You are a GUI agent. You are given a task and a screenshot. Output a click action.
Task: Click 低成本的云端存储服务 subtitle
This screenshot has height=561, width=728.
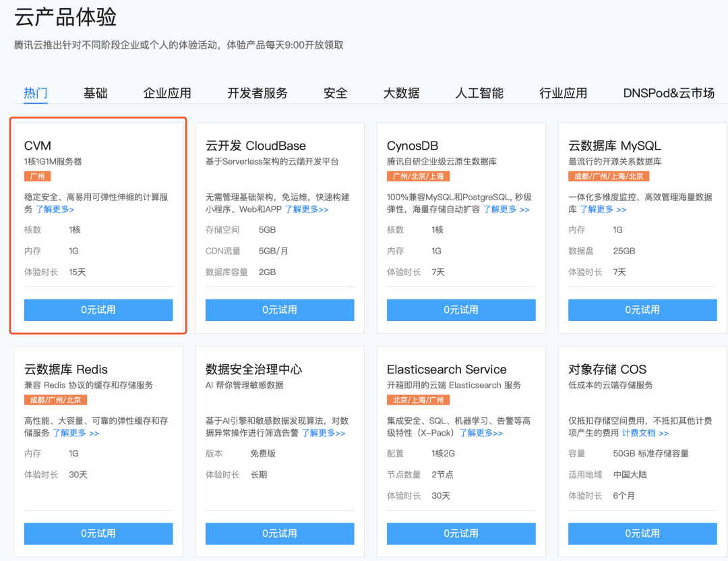(x=611, y=386)
